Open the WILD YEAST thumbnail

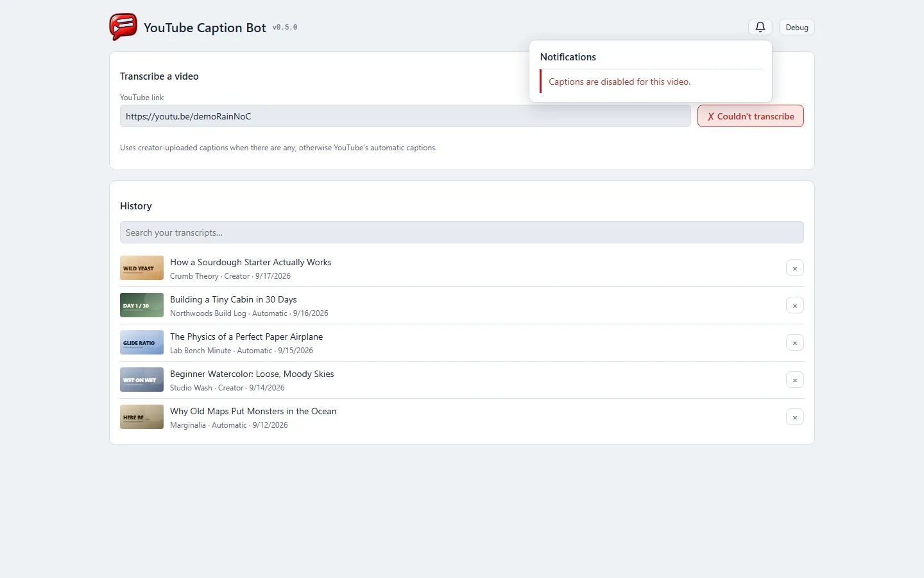pyautogui.click(x=142, y=268)
